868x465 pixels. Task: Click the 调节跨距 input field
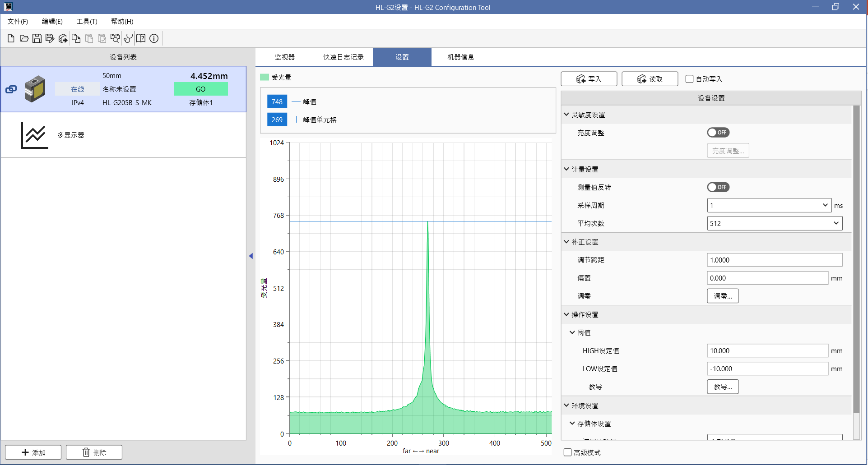775,260
